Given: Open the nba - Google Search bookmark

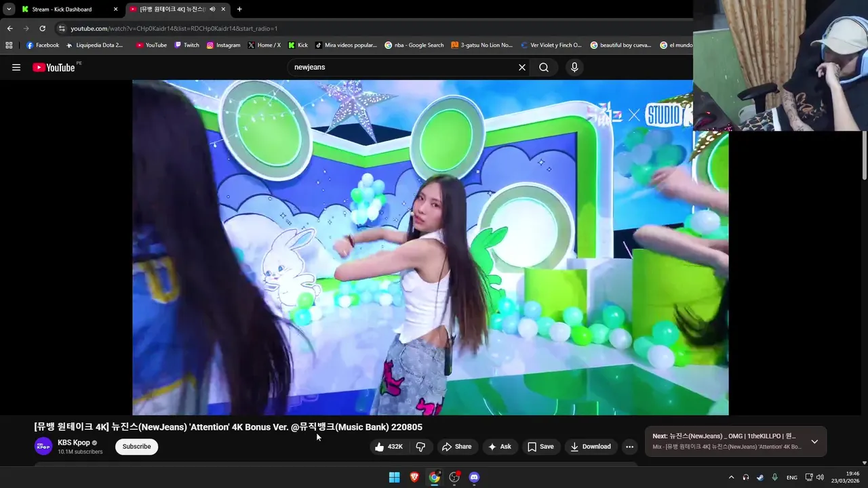Looking at the screenshot, I should [414, 45].
